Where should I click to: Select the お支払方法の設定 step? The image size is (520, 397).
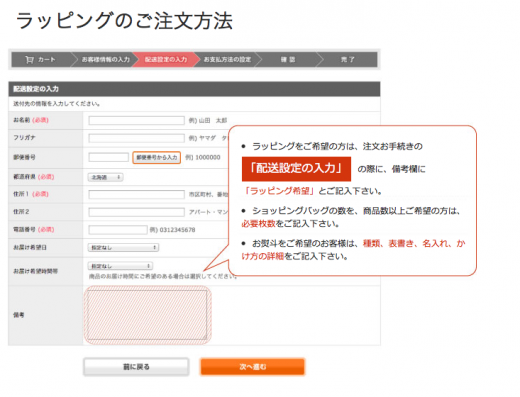(227, 60)
